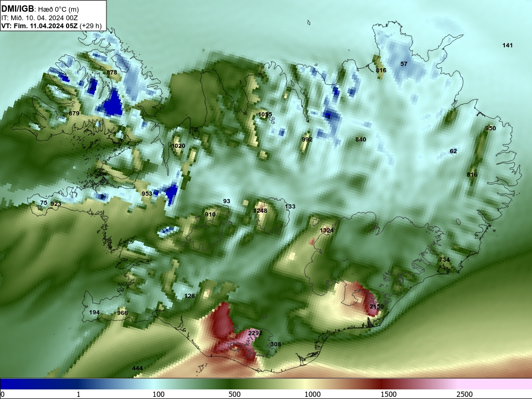Click the 75 height value
The width and height of the screenshot is (532, 399).
tap(44, 203)
